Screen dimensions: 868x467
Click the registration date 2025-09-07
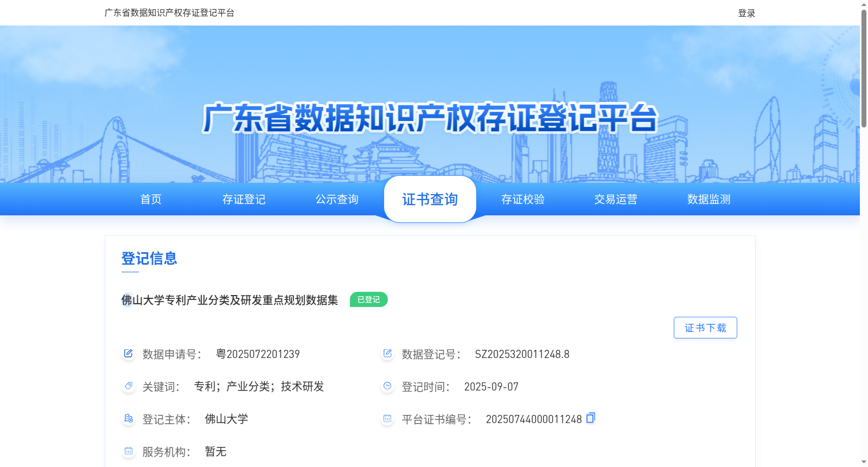coord(491,387)
